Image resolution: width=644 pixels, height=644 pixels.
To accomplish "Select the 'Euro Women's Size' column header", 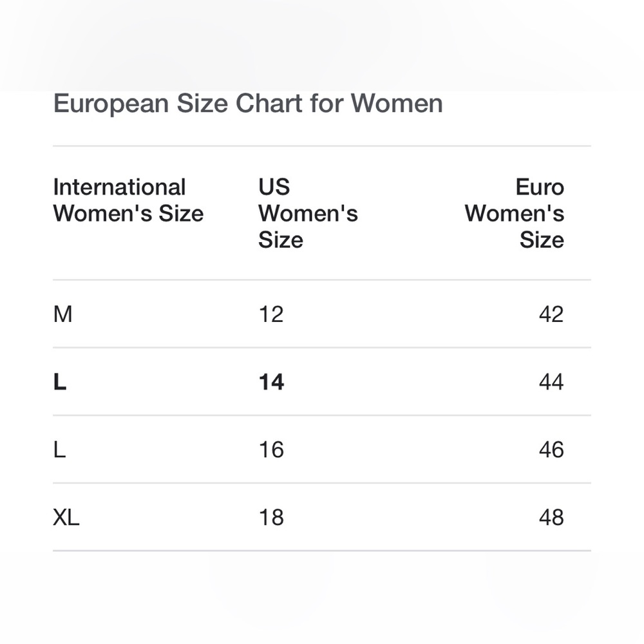I will tap(514, 213).
